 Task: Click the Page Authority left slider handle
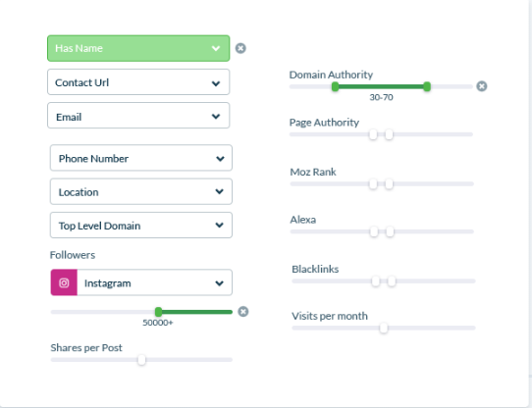(373, 134)
